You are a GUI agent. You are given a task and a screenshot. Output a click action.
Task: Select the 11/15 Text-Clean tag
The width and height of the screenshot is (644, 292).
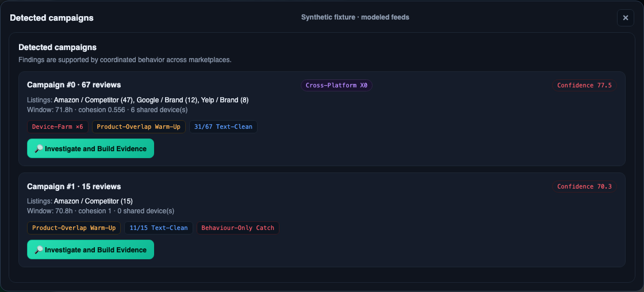coord(159,228)
